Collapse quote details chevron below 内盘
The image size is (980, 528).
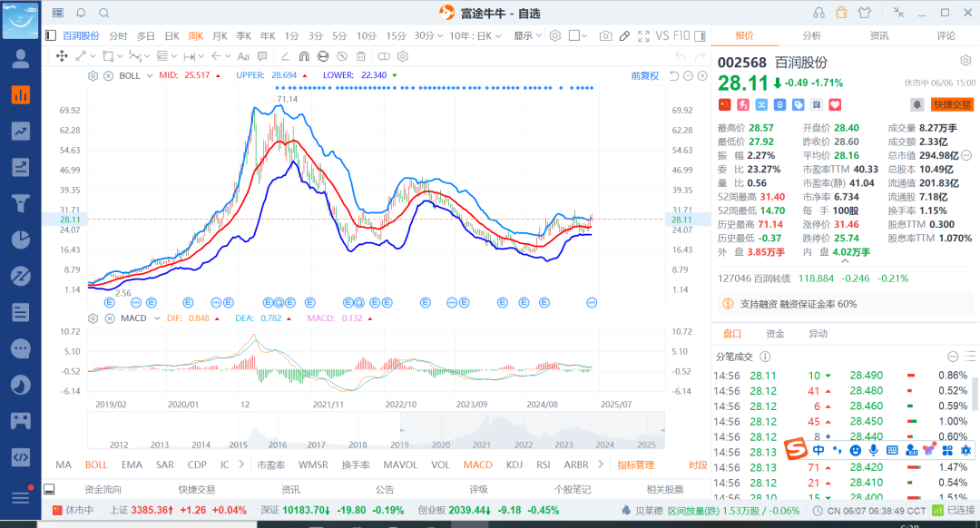tap(845, 261)
